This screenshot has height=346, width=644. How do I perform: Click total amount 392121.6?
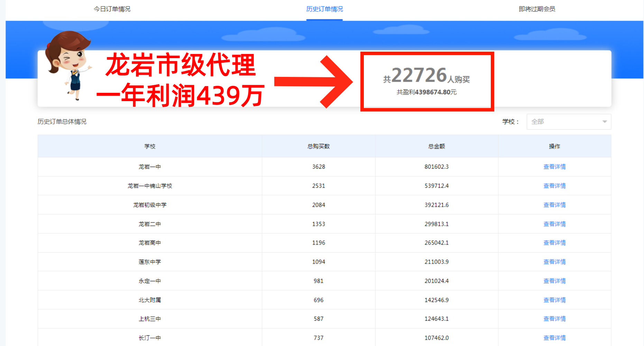(436, 205)
